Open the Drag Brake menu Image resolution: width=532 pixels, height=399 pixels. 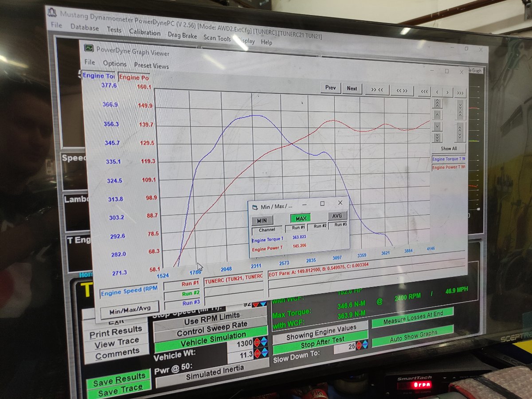pos(182,36)
